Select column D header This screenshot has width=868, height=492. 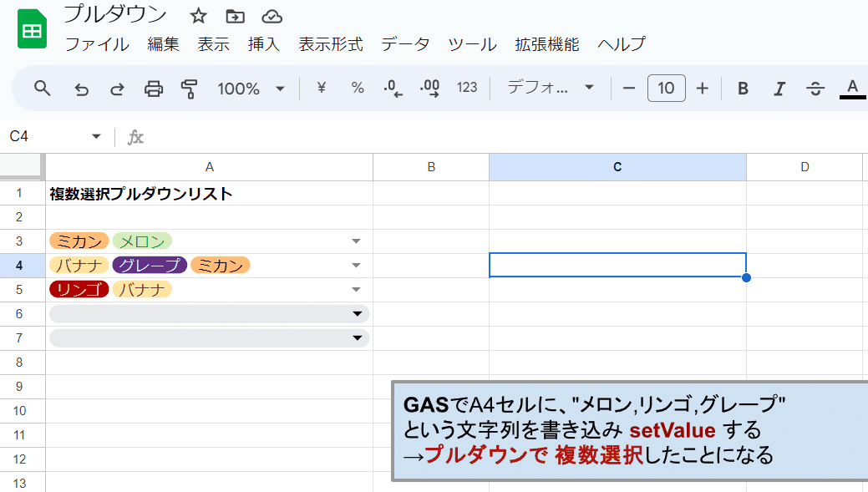click(x=805, y=167)
